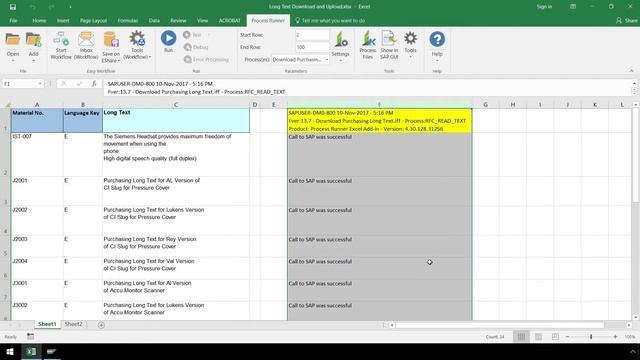Switch to the ACROBAT tab
This screenshot has width=640, height=360.
pyautogui.click(x=229, y=20)
